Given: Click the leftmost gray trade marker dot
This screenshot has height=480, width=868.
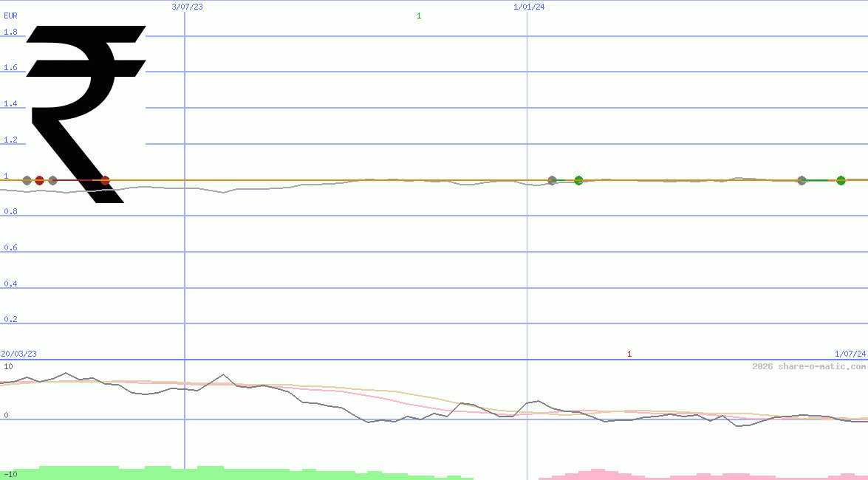Looking at the screenshot, I should pos(27,180).
